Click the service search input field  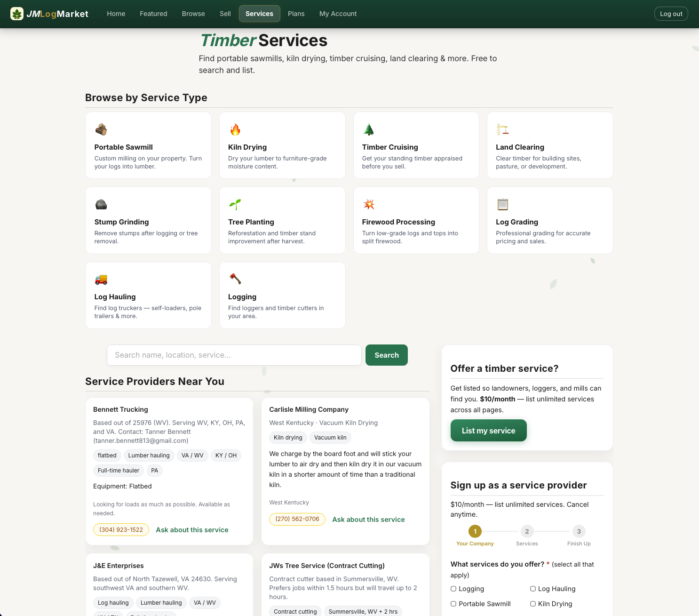coord(234,355)
